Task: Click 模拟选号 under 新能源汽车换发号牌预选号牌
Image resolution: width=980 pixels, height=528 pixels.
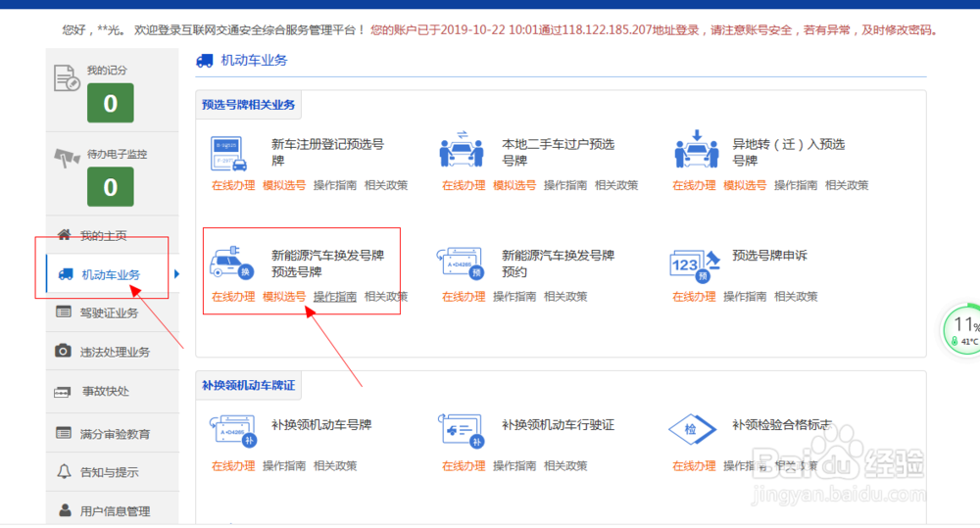Action: point(284,297)
